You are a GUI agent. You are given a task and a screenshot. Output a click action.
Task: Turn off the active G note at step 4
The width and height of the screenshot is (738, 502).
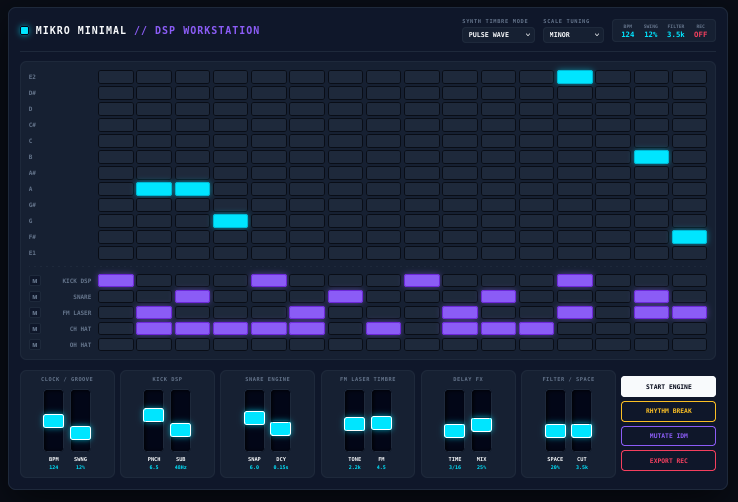pyautogui.click(x=231, y=221)
